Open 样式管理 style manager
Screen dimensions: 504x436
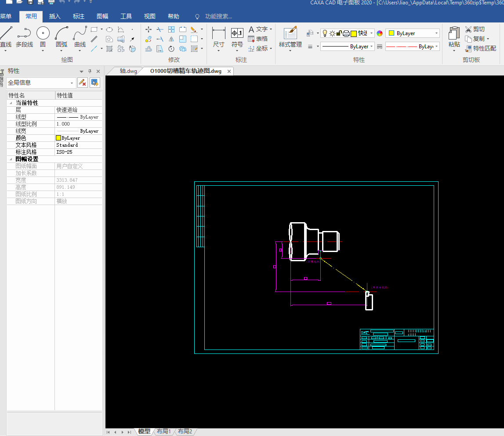point(290,38)
